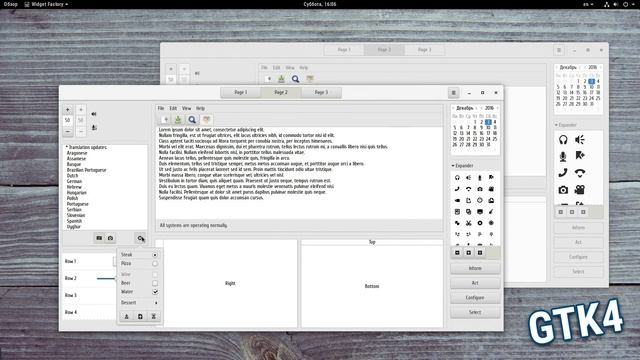This screenshot has height=360, width=640.
Task: Click the brush icon in front window's icon grid
Action: [491, 212]
